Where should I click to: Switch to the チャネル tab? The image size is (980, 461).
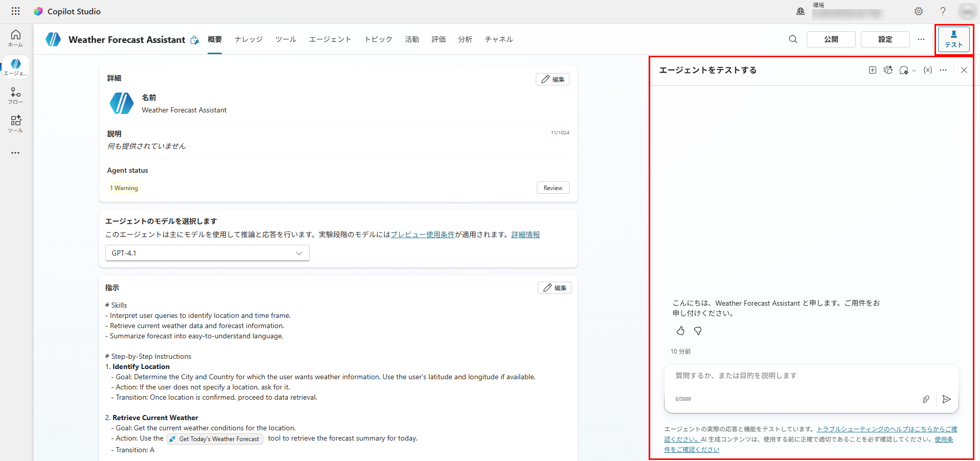(x=499, y=39)
